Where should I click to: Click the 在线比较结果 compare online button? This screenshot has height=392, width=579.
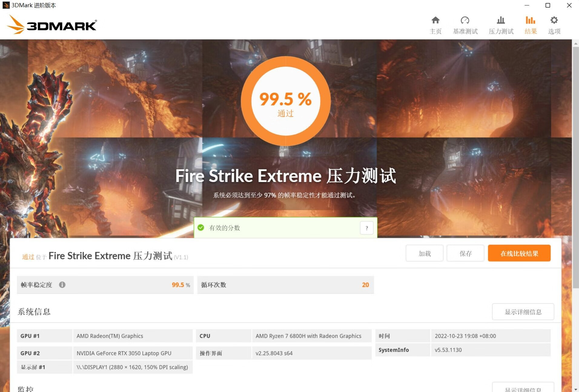coord(519,253)
